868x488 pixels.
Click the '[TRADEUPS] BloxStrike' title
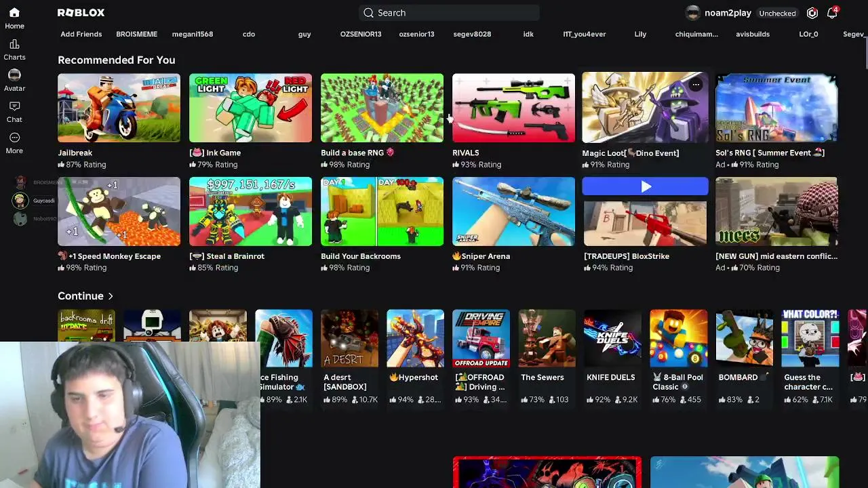click(x=627, y=256)
